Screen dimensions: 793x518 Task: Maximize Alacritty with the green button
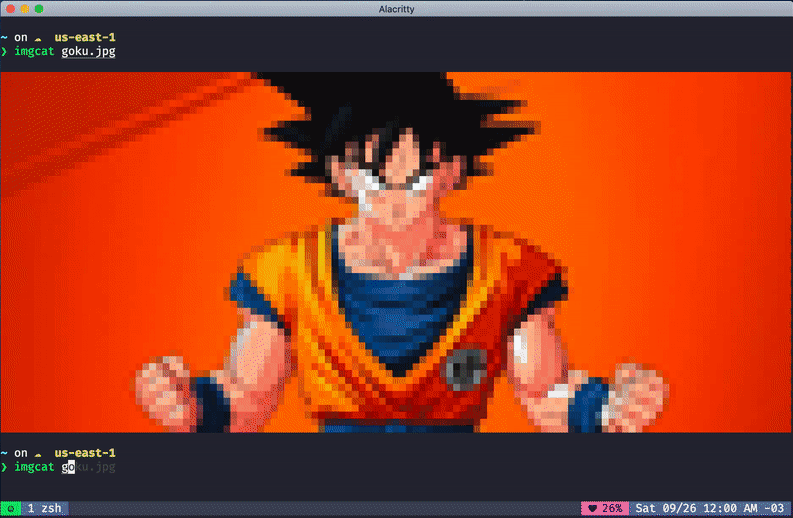[x=39, y=9]
